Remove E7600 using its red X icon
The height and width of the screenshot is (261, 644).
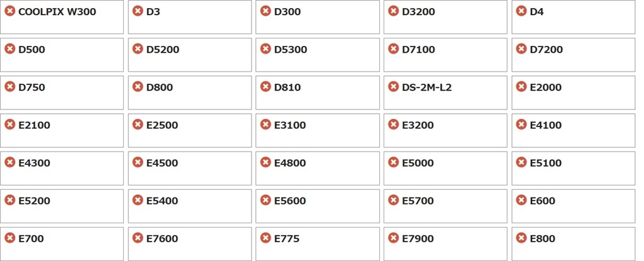[x=137, y=238]
